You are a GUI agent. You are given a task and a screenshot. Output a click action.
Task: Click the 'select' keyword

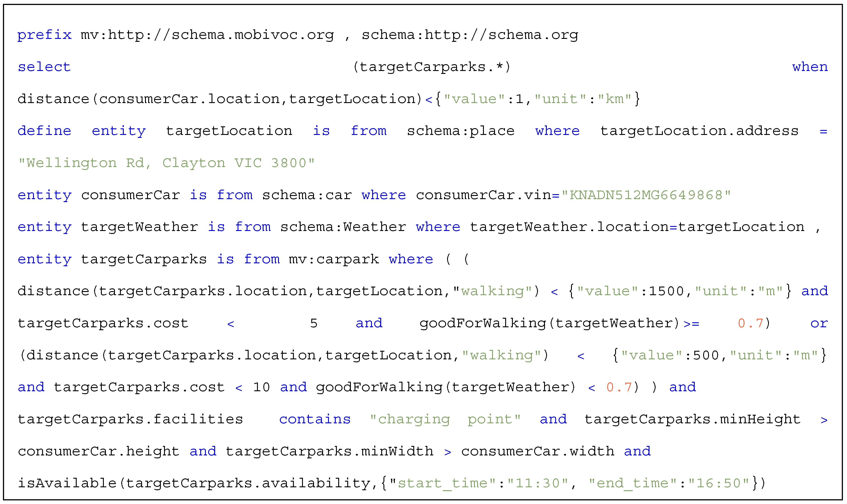pyautogui.click(x=44, y=67)
